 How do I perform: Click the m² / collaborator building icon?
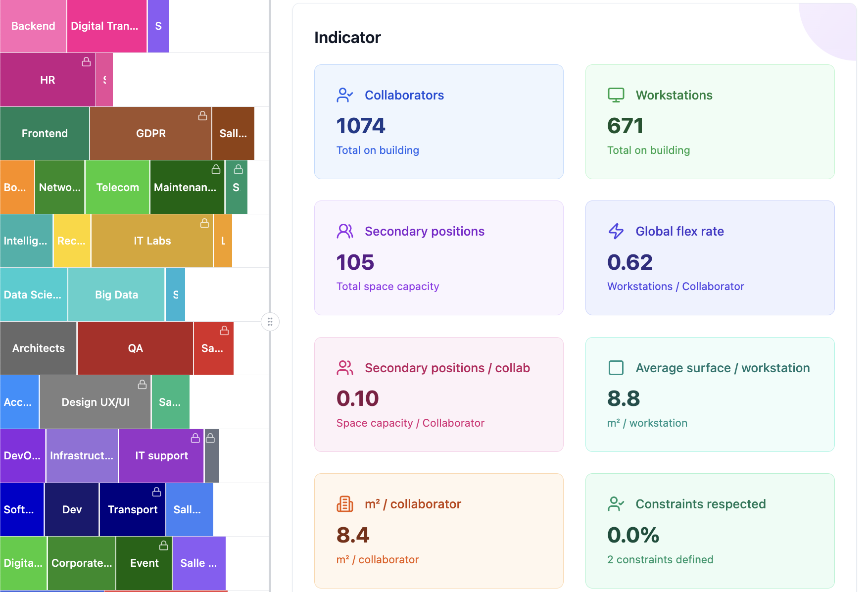tap(344, 504)
